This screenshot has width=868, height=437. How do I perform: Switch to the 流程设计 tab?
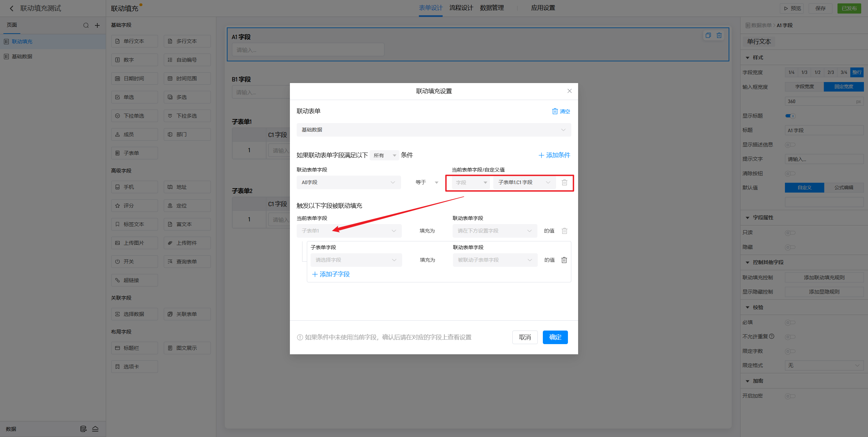(x=461, y=8)
